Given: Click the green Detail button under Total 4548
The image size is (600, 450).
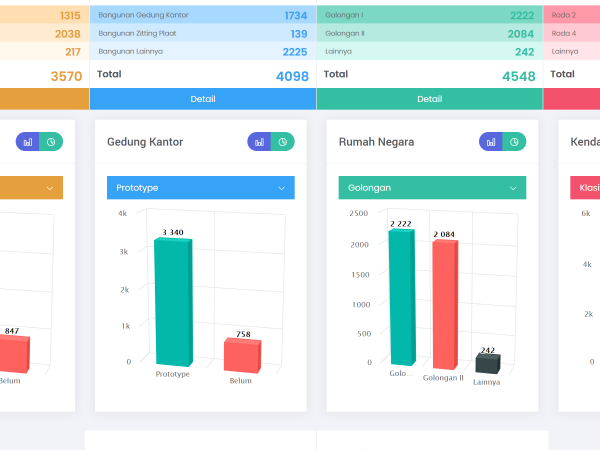Looking at the screenshot, I should click(430, 99).
